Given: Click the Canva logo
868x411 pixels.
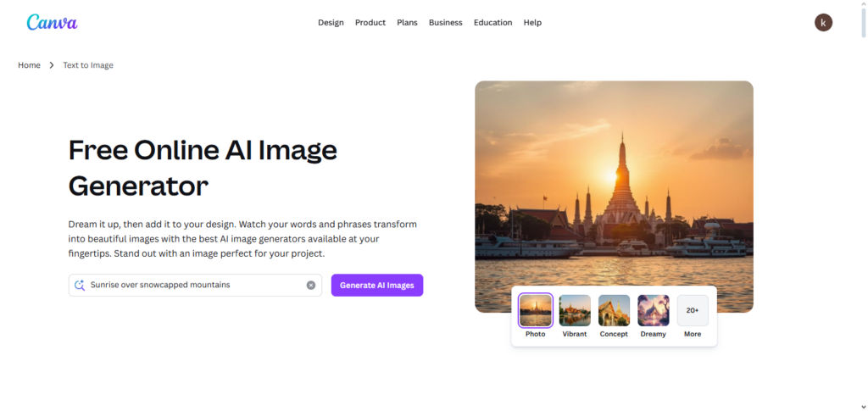Looking at the screenshot, I should pos(52,22).
